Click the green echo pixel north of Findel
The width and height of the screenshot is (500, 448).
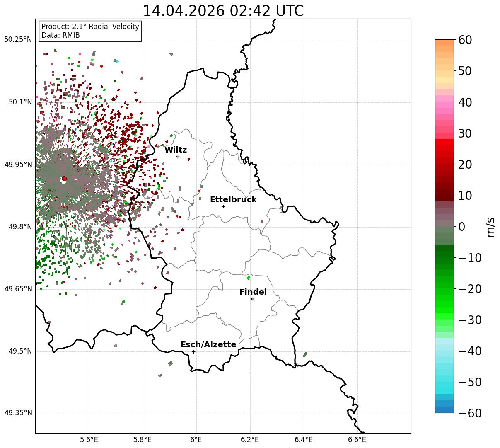click(x=249, y=277)
